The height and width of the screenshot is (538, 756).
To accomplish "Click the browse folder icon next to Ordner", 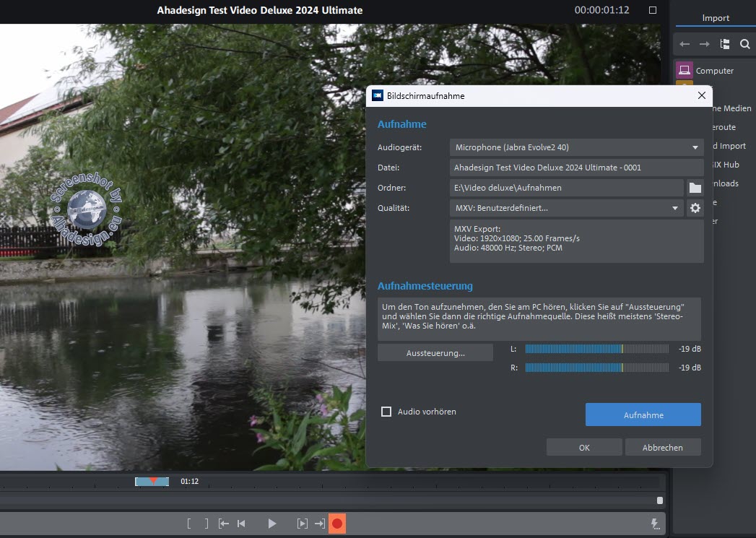I will (695, 188).
